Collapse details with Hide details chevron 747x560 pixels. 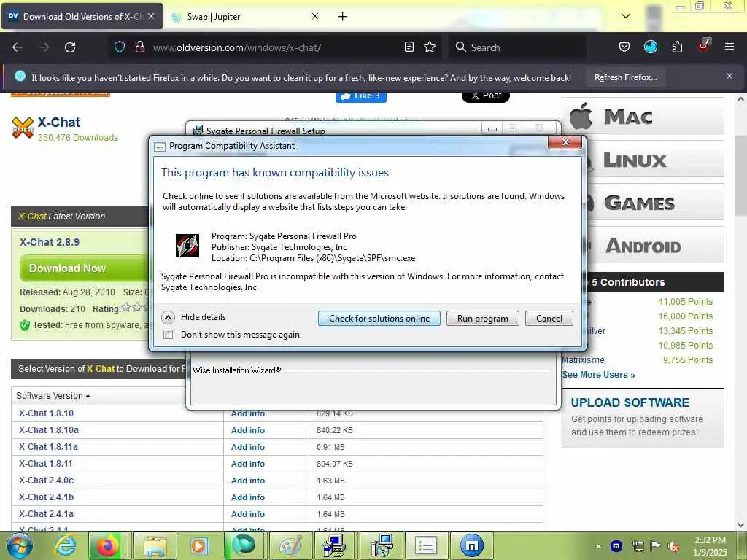point(168,317)
